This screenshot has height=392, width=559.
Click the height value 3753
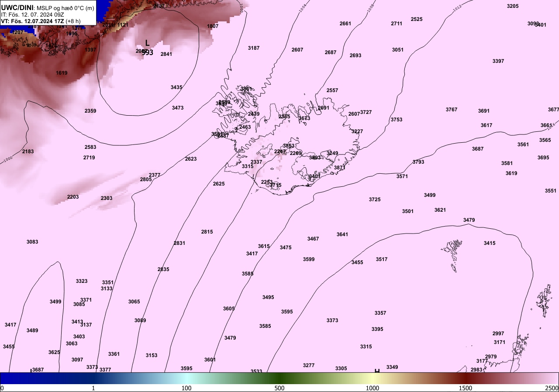click(x=397, y=120)
